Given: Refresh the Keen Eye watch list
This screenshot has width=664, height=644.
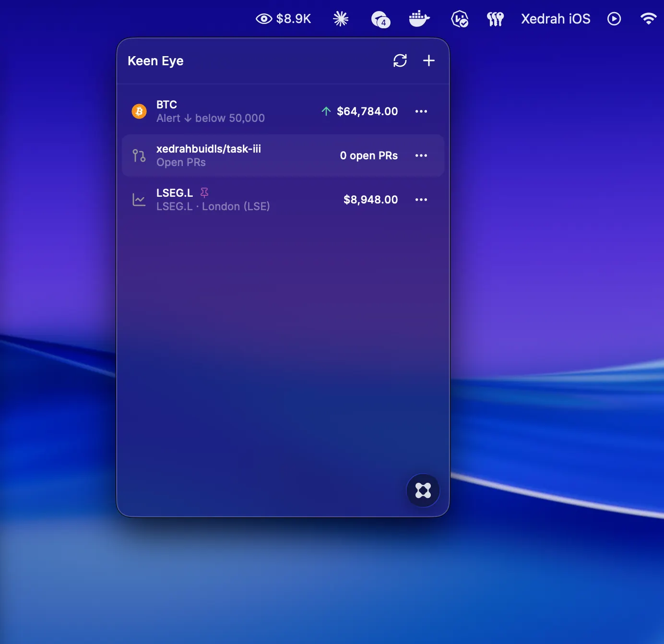Looking at the screenshot, I should (400, 60).
